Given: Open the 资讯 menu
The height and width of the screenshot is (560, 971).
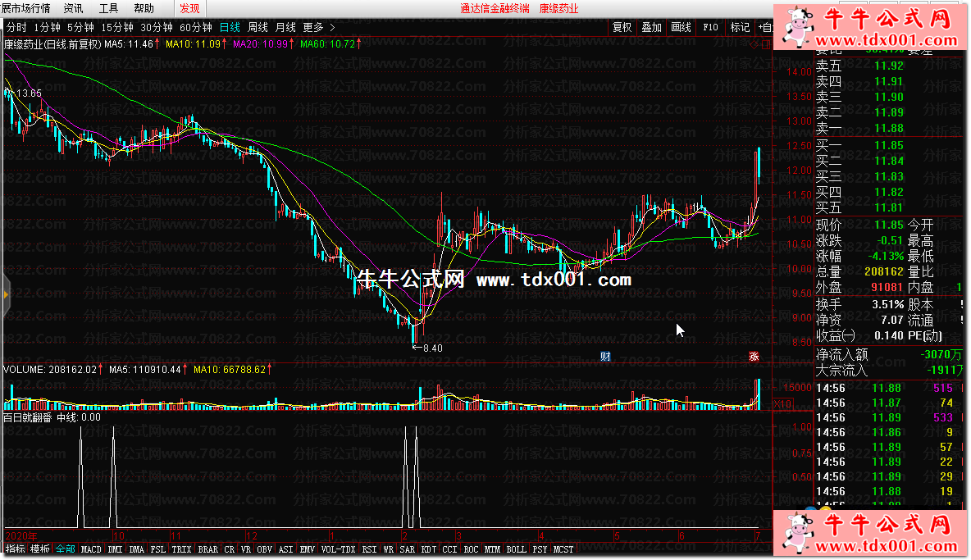Looking at the screenshot, I should 73,8.
